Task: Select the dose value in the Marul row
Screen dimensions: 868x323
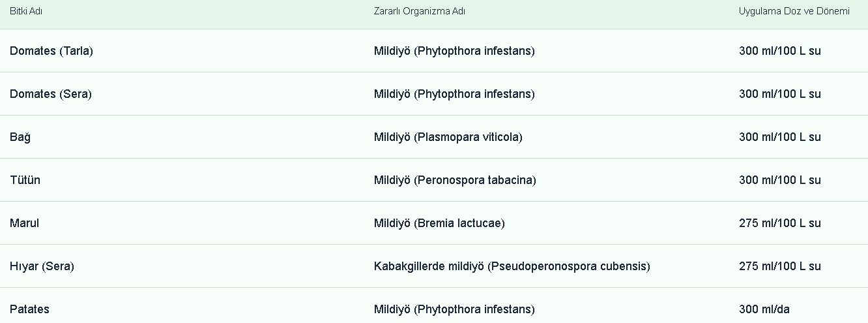Action: 779,223
